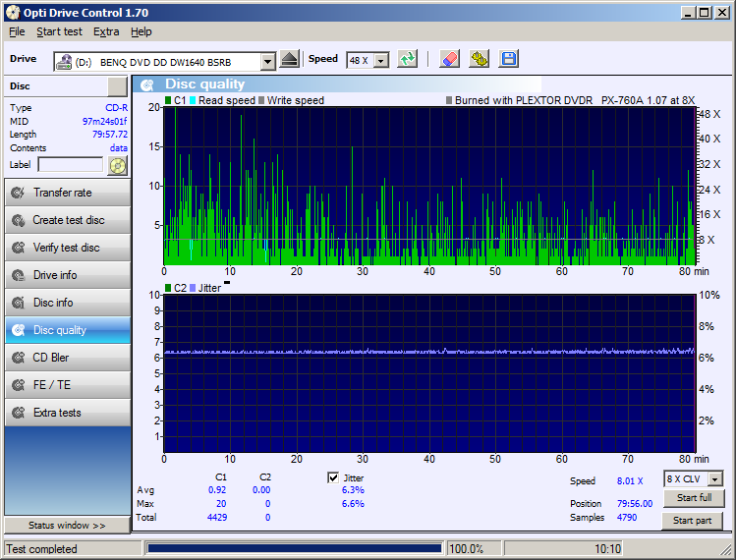Viewport: 736px width, 560px height.
Task: Click the disc Label input field
Action: pyautogui.click(x=71, y=165)
